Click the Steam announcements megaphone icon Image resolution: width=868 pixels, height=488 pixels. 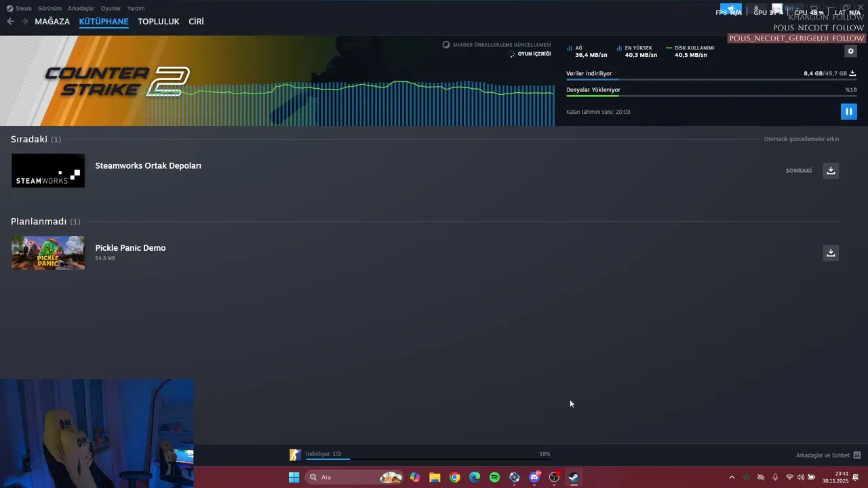[731, 10]
